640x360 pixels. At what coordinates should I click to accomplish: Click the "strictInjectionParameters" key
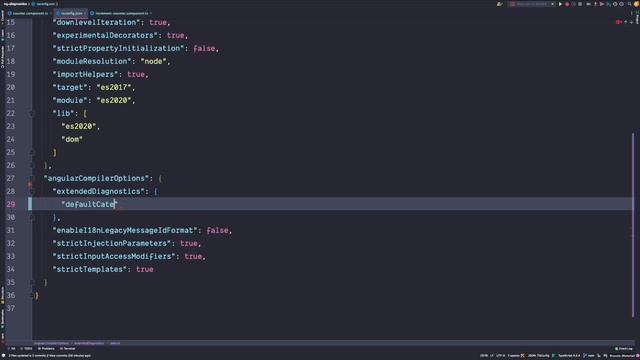[x=112, y=244]
